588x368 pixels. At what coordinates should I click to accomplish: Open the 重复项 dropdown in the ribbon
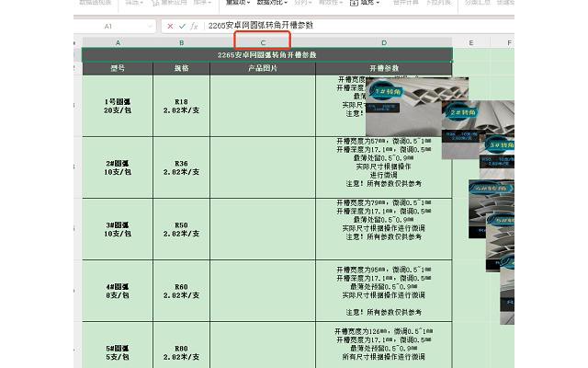[238, 3]
